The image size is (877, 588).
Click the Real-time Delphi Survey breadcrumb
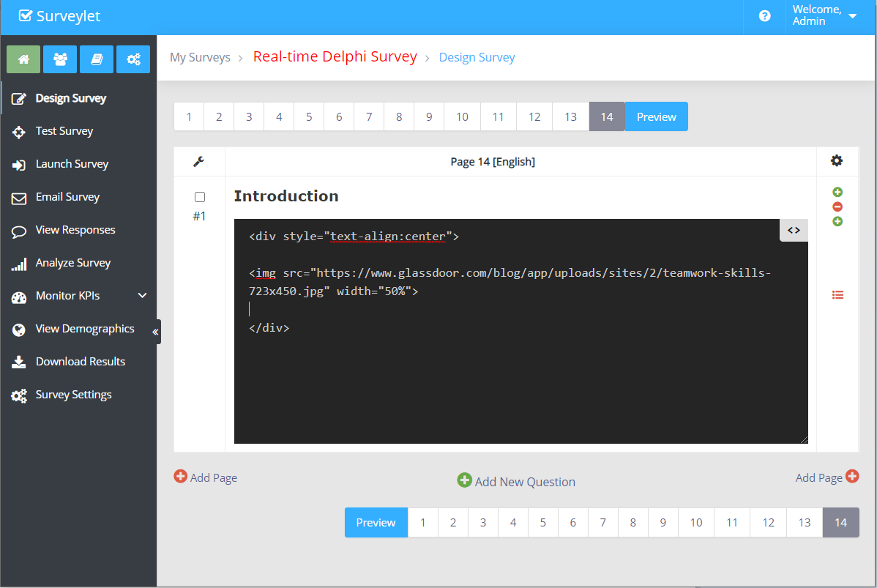pyautogui.click(x=335, y=56)
